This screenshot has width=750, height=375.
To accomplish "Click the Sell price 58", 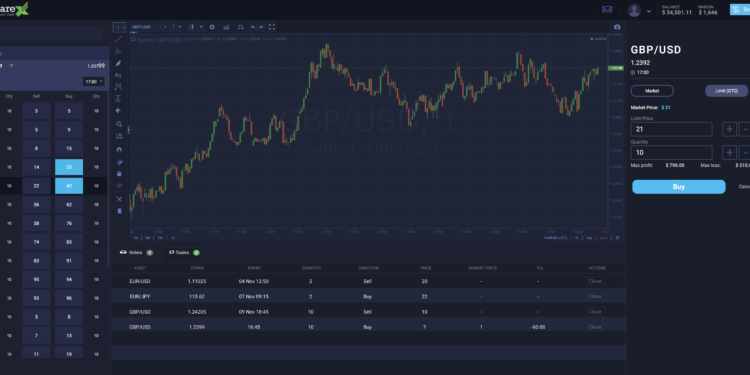I will tap(36, 223).
